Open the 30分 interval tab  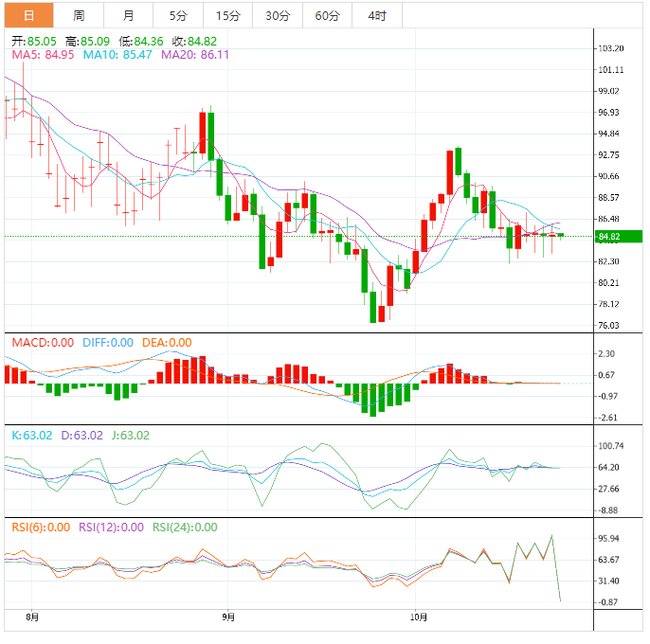278,15
